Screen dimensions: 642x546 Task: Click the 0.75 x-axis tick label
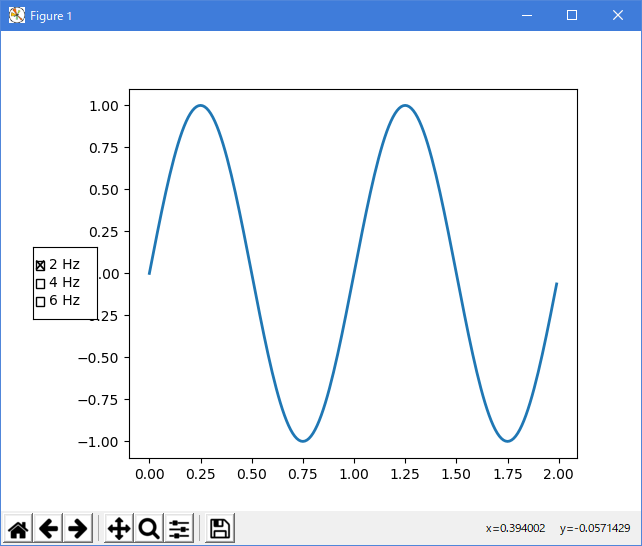tap(303, 474)
